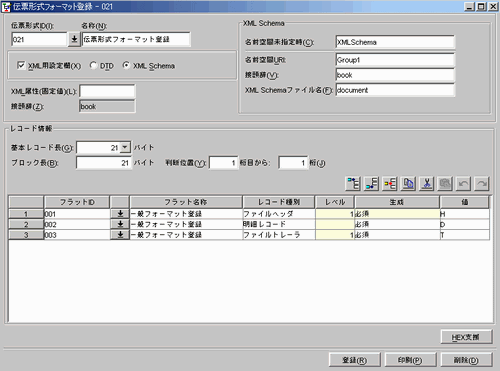500x371 pixels.
Task: Open the lookup arrow for flat ID 002
Action: [120, 224]
